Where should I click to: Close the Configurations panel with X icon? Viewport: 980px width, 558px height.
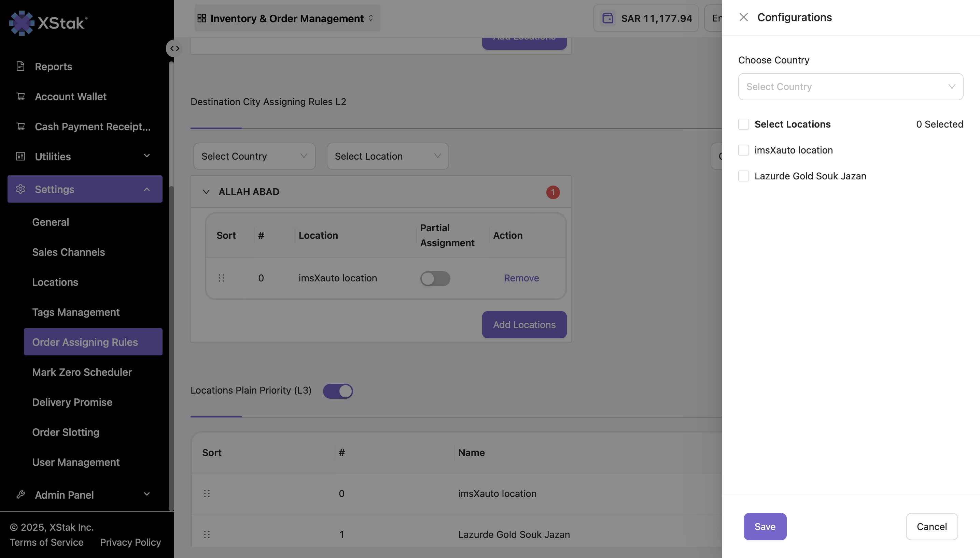(743, 17)
